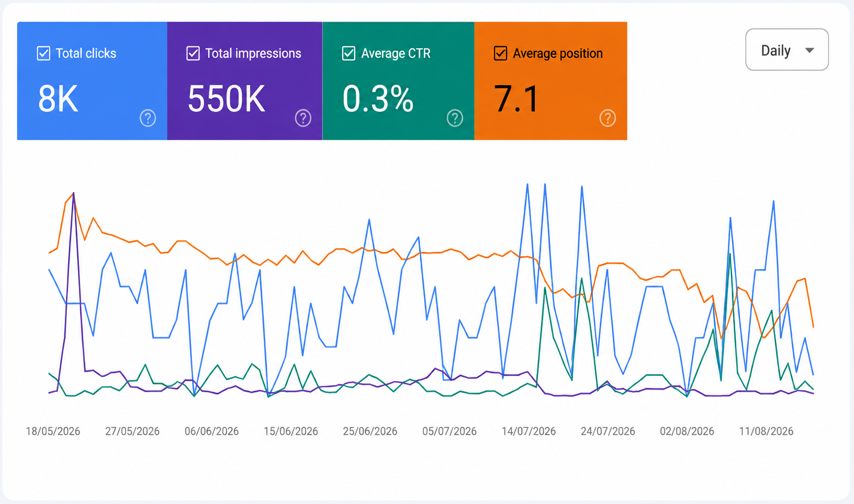The image size is (854, 504).
Task: Click help icon on Average CTR card
Action: tap(455, 118)
